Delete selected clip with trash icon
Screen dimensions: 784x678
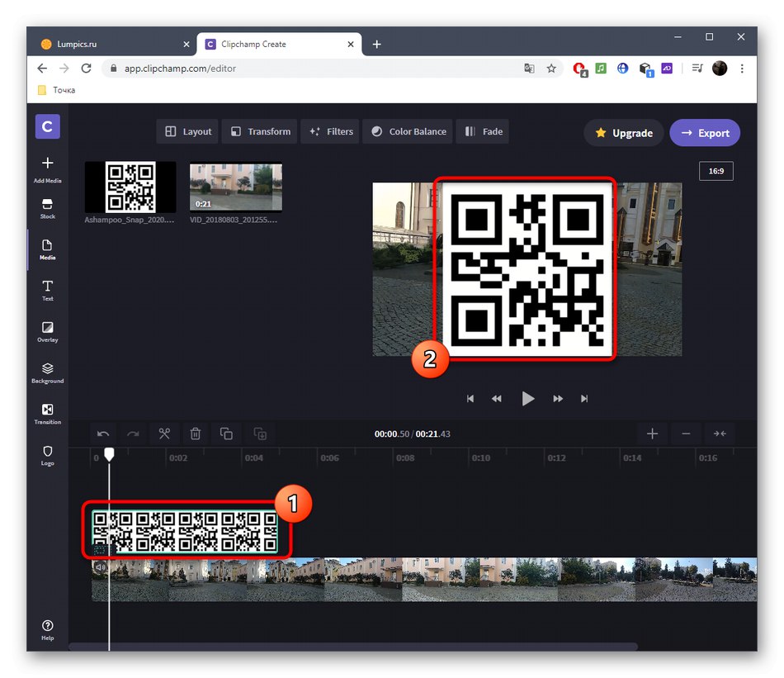pyautogui.click(x=196, y=434)
